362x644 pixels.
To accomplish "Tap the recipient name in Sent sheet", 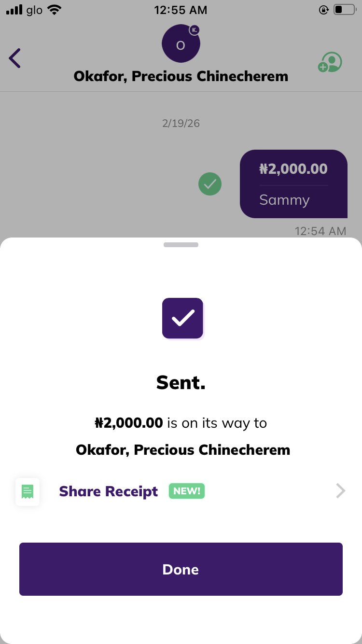I will (x=183, y=450).
